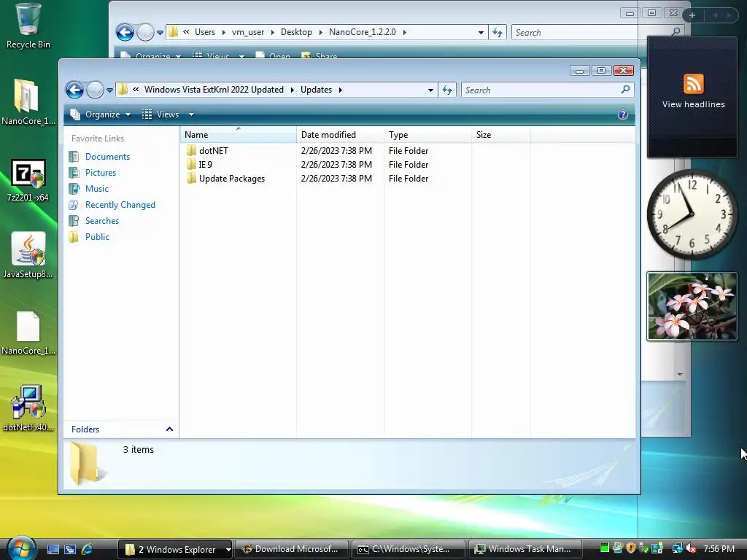747x560 pixels.
Task: Click the Updates breadcrumb segment
Action: pos(316,90)
